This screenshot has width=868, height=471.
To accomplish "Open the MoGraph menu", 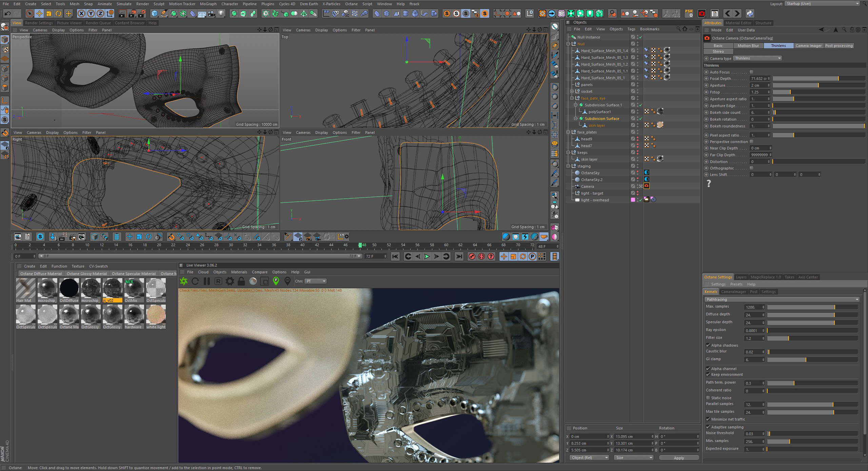I will click(x=208, y=4).
